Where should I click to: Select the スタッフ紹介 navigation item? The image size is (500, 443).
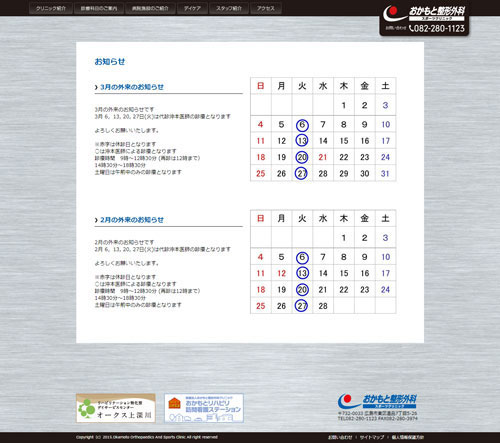point(229,8)
